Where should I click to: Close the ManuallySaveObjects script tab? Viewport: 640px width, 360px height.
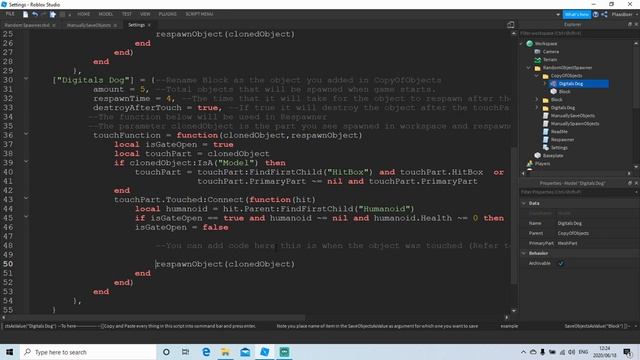pyautogui.click(x=115, y=25)
